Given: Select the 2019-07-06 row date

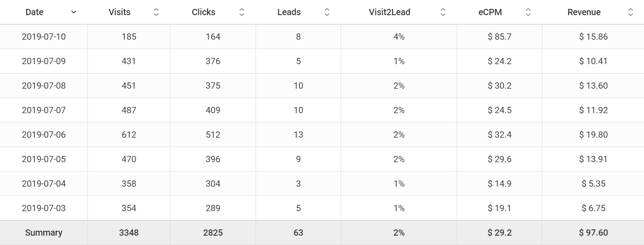Looking at the screenshot, I should pos(44,135).
